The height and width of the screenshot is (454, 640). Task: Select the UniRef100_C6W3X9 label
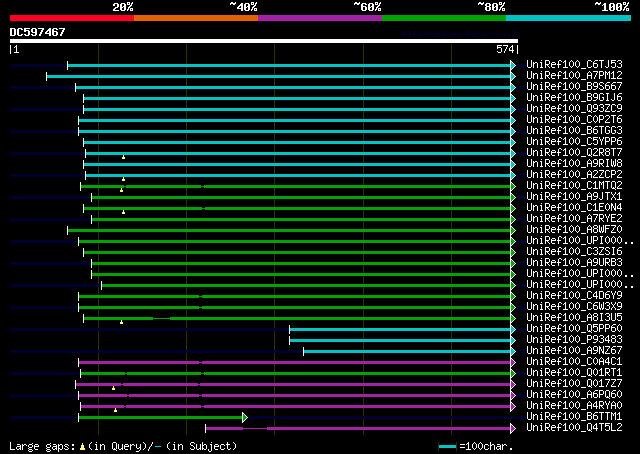(x=574, y=307)
